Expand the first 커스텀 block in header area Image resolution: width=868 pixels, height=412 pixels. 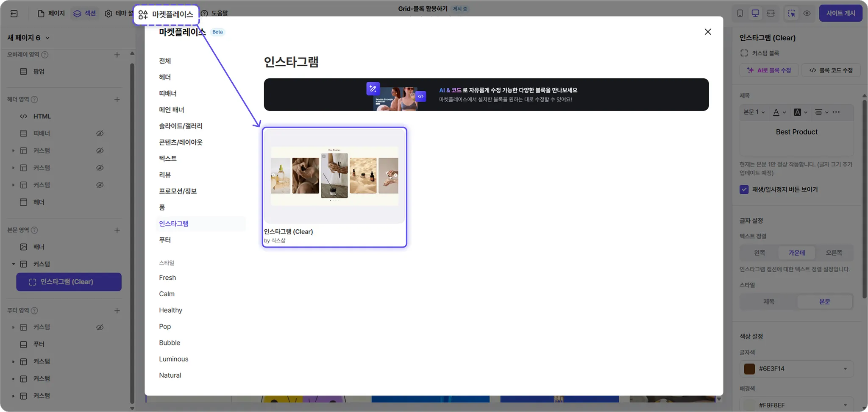click(13, 151)
